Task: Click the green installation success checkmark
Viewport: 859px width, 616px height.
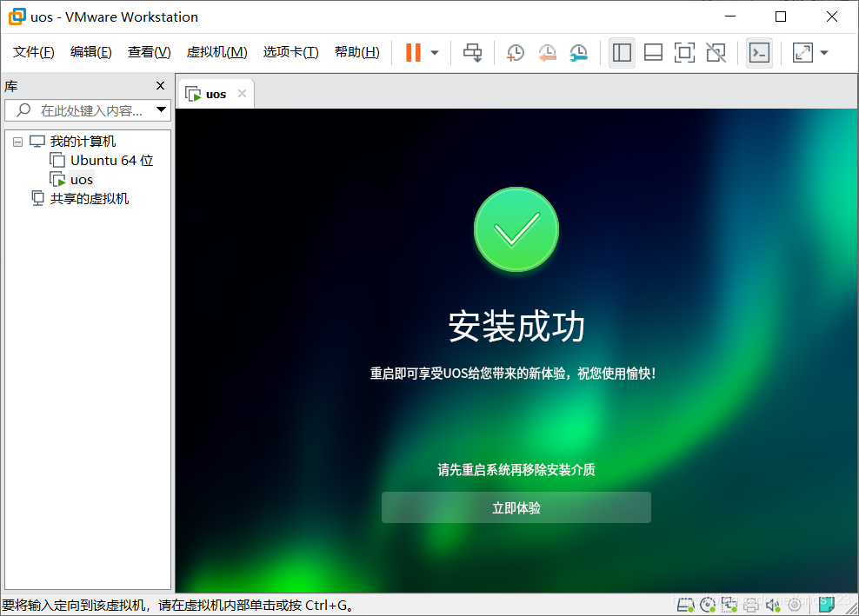Action: [516, 229]
